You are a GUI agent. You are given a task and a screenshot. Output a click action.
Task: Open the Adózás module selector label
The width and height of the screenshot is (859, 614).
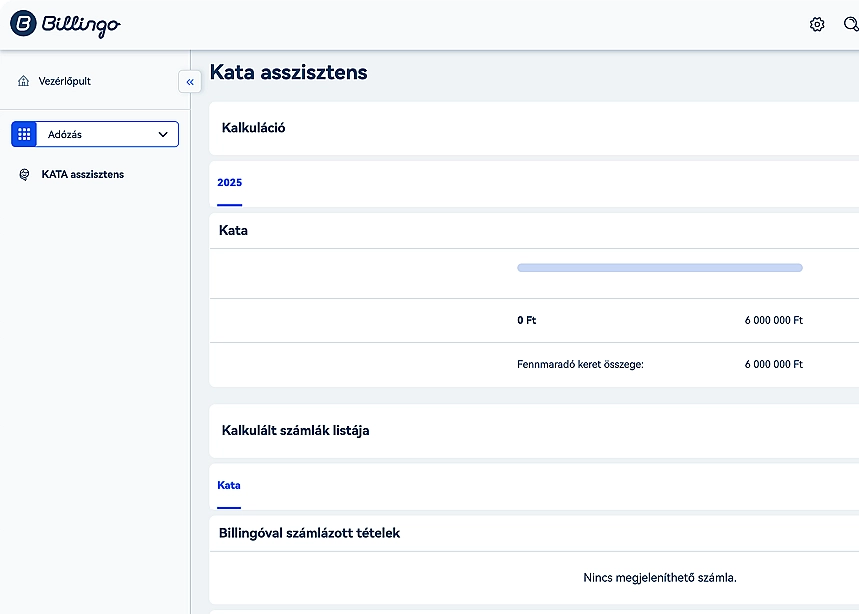click(65, 134)
